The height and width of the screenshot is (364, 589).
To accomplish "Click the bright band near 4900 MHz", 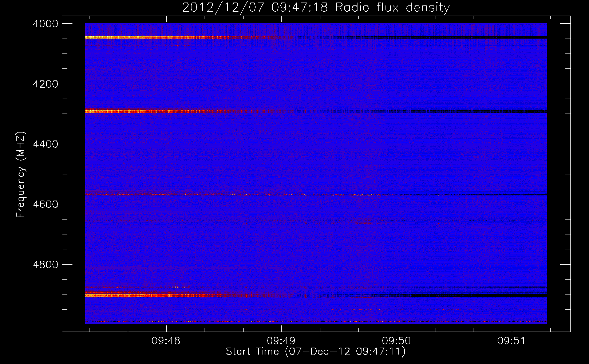I will point(189,294).
